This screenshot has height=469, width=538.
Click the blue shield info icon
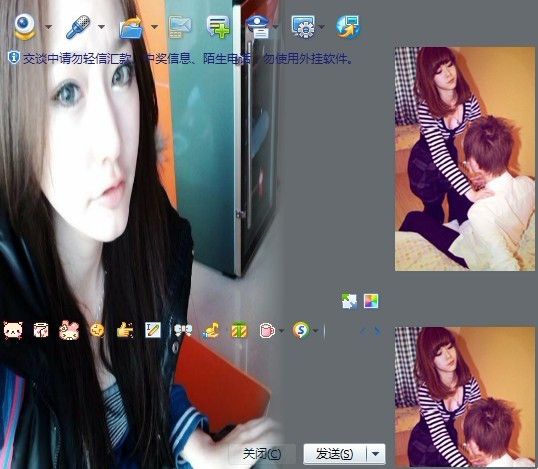[13, 57]
